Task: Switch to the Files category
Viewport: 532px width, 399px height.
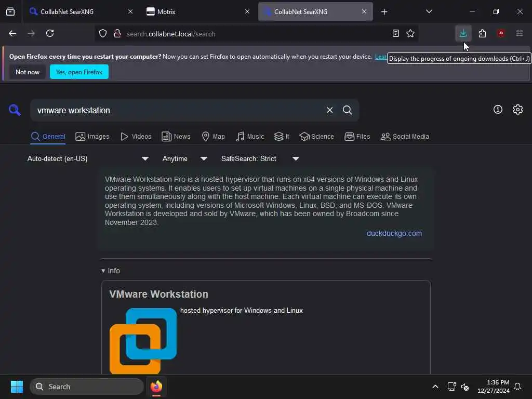Action: click(357, 137)
